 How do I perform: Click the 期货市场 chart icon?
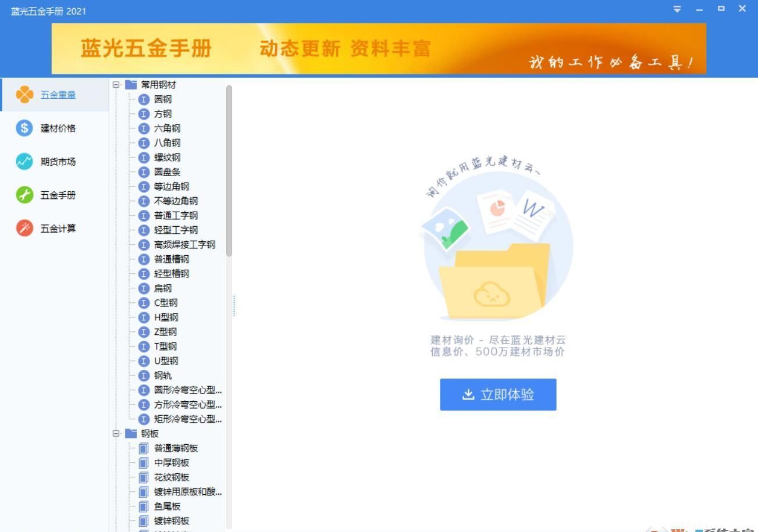click(24, 162)
